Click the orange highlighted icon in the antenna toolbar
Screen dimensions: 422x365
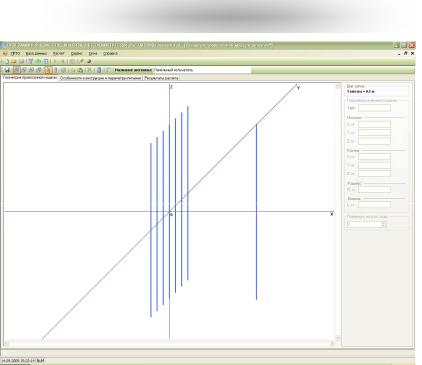click(48, 70)
